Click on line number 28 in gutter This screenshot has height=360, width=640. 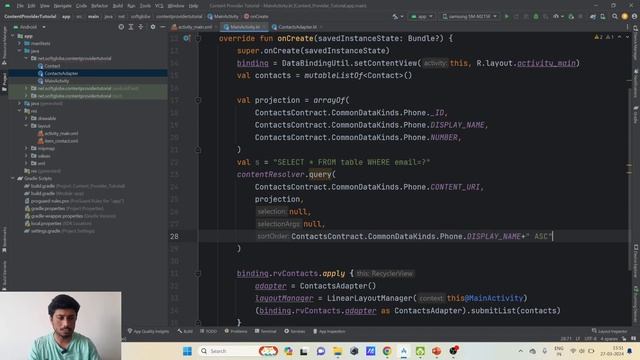tap(174, 236)
